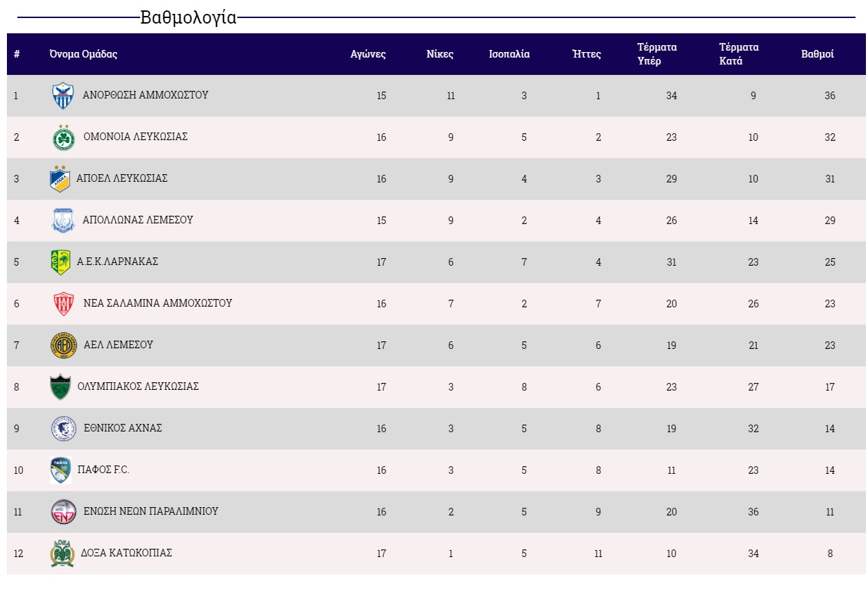Click Olympiakos Lefkosias goals-against value 27
This screenshot has height=589, width=868.
754,387
